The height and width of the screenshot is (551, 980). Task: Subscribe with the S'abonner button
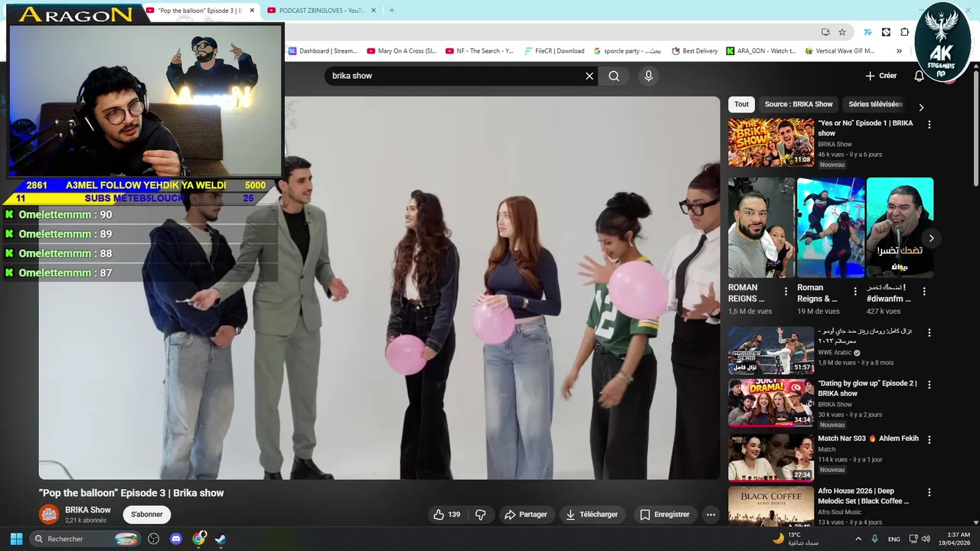tap(147, 514)
